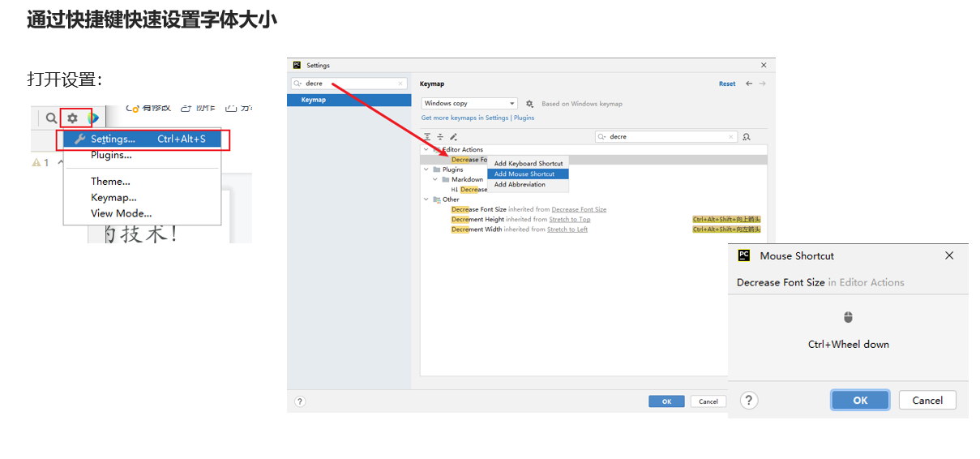Open help in the Mouse Shortcut dialog
980x459 pixels.
point(749,400)
